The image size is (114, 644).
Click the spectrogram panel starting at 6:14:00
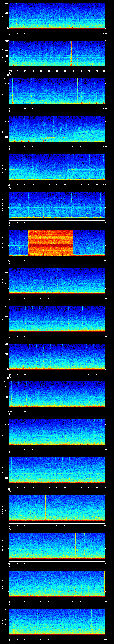point(57,16)
